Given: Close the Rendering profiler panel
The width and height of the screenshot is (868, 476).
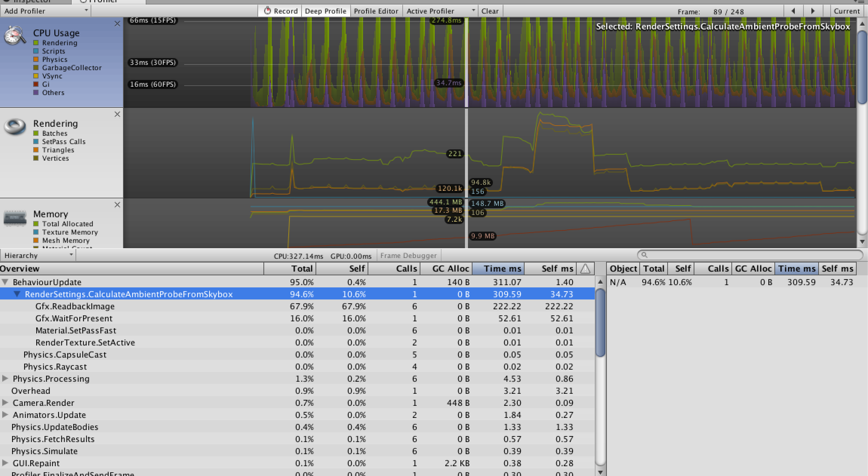Looking at the screenshot, I should [x=117, y=114].
